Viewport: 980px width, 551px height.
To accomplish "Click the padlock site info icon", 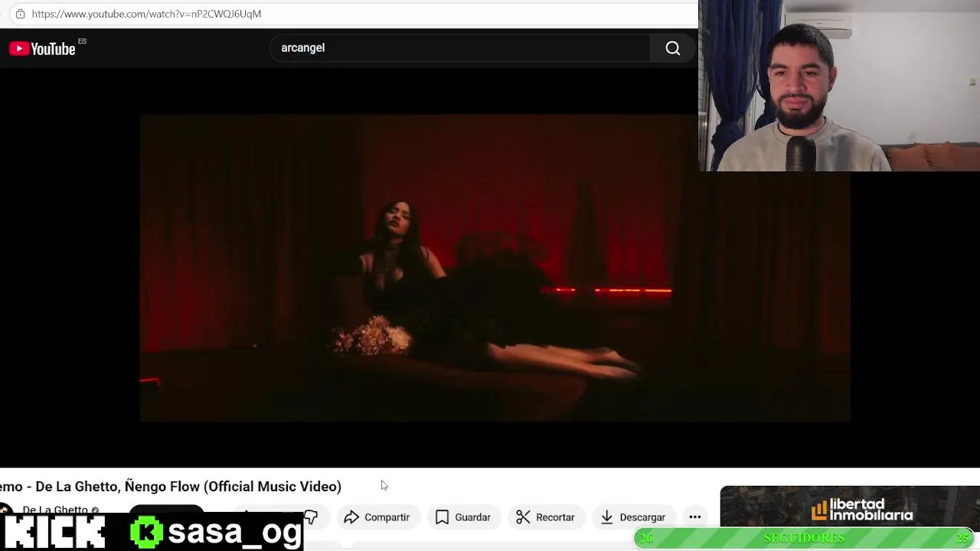I will click(20, 14).
